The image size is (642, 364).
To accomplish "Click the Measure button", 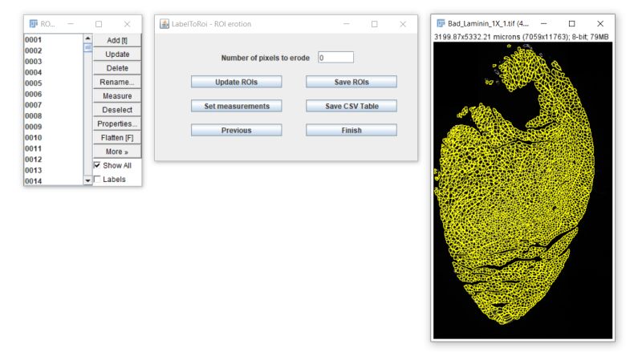I will (117, 95).
